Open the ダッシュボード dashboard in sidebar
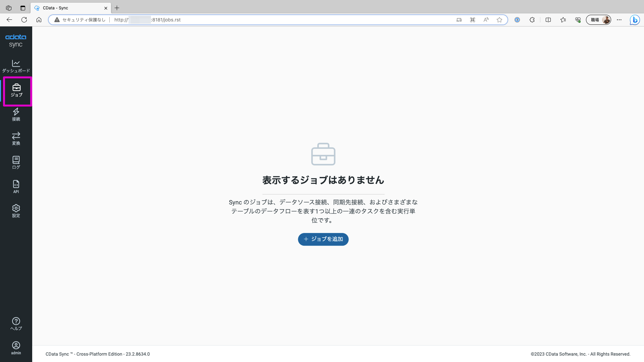The image size is (644, 362). [x=16, y=66]
